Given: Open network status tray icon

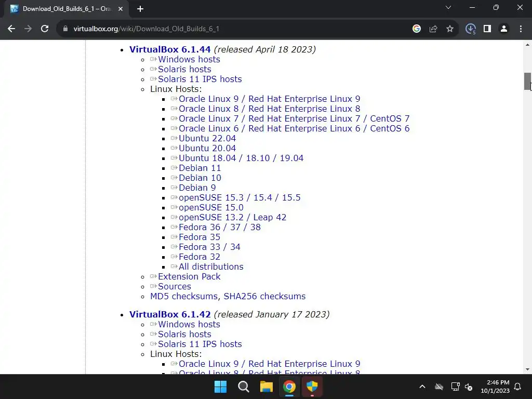Looking at the screenshot, I should point(455,387).
